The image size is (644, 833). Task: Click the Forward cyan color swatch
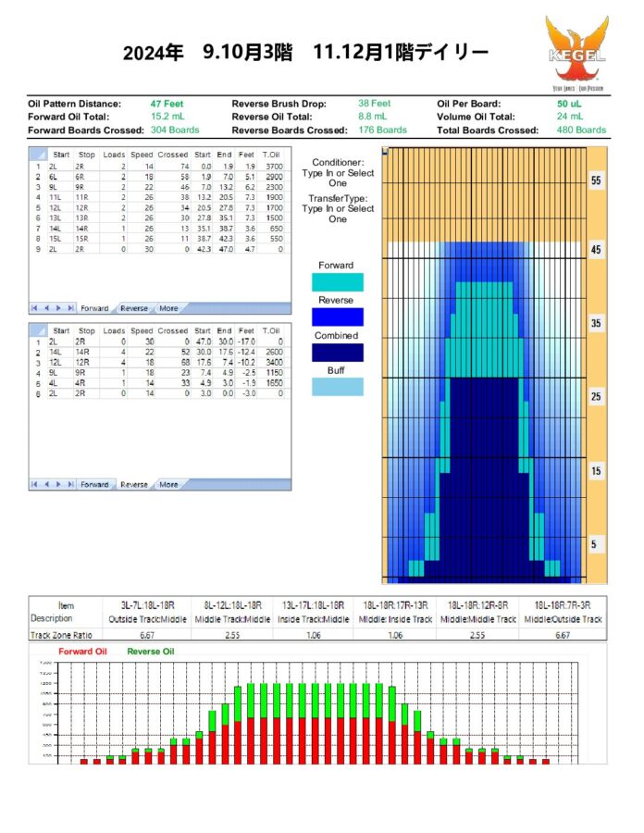(338, 282)
